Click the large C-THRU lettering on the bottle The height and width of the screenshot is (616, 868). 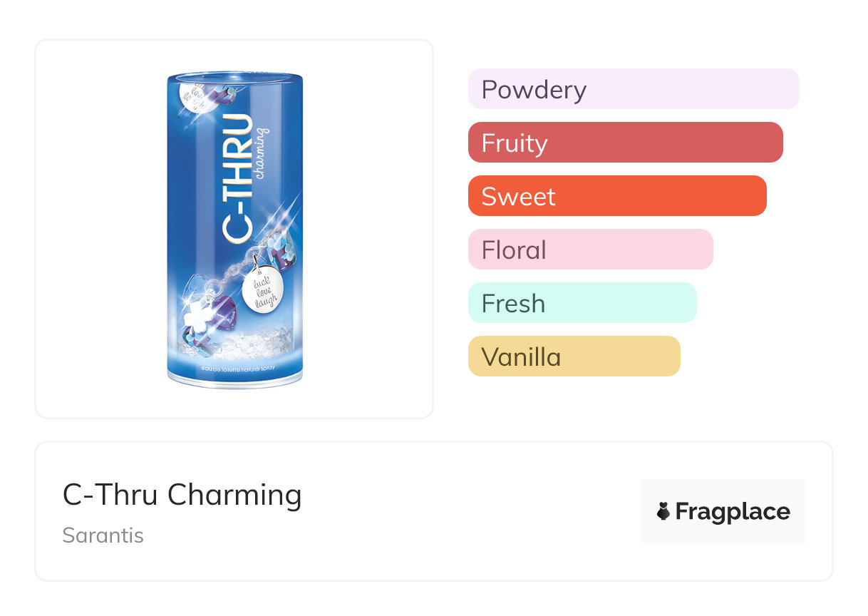click(237, 178)
